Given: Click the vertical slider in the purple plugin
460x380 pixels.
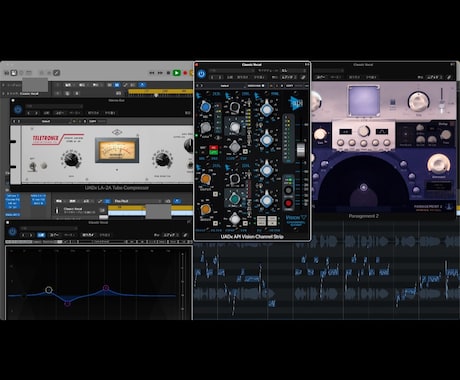Looking at the screenshot, I should (442, 100).
